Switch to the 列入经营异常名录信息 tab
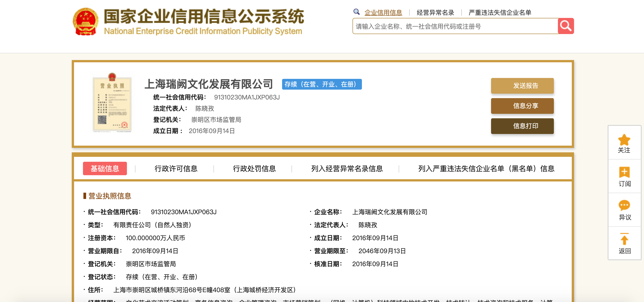 coord(347,169)
